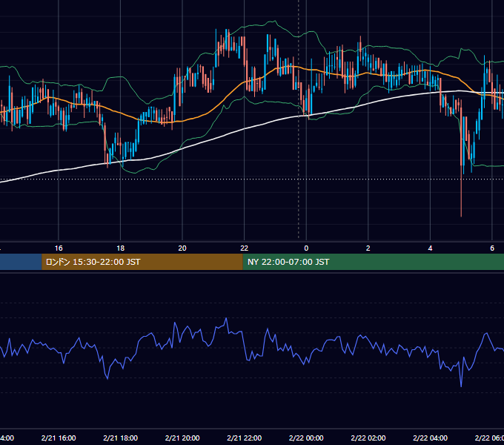Click the '2/21 20:00' label on the oscillator axis
Image resolution: width=504 pixels, height=445 pixels.
(182, 438)
